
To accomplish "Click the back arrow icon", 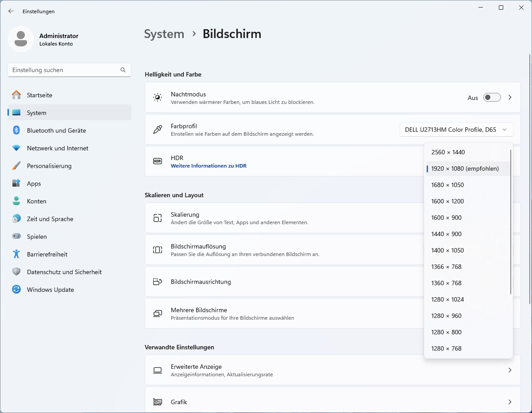I will 11,11.
